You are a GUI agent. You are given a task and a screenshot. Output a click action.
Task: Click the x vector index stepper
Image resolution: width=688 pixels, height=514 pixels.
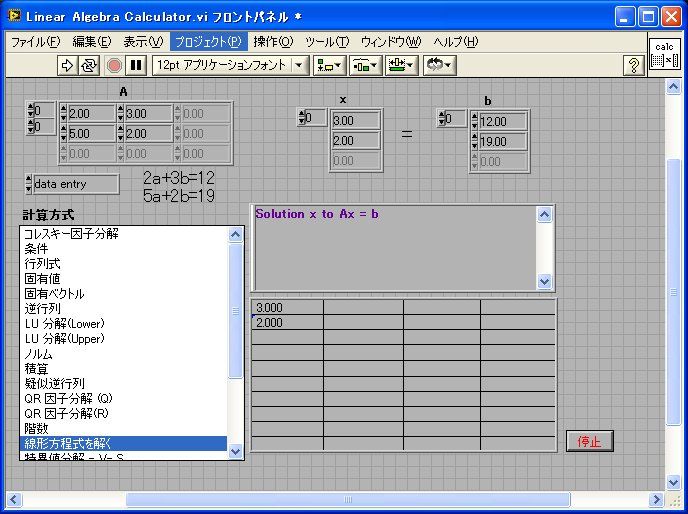[x=304, y=119]
